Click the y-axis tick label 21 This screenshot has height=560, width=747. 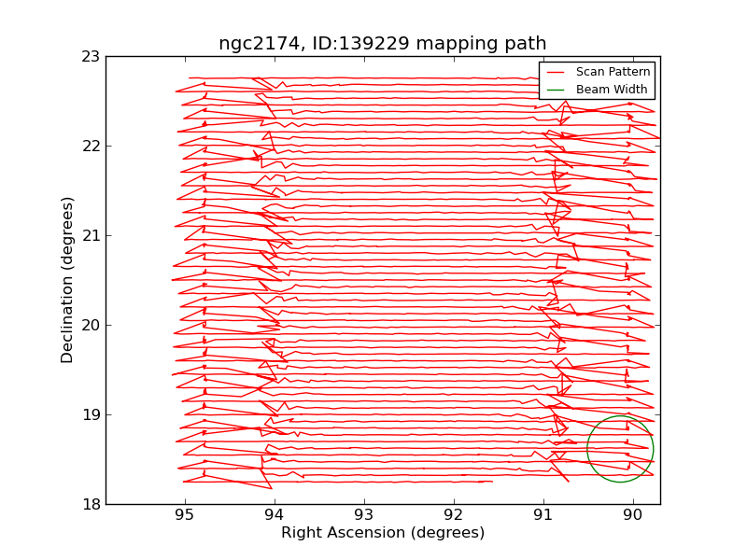tap(90, 235)
